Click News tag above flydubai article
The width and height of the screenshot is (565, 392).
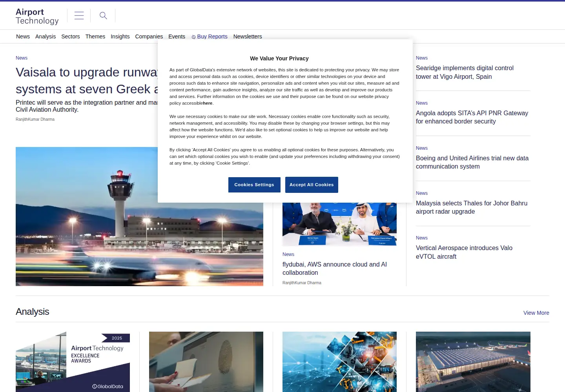(288, 254)
